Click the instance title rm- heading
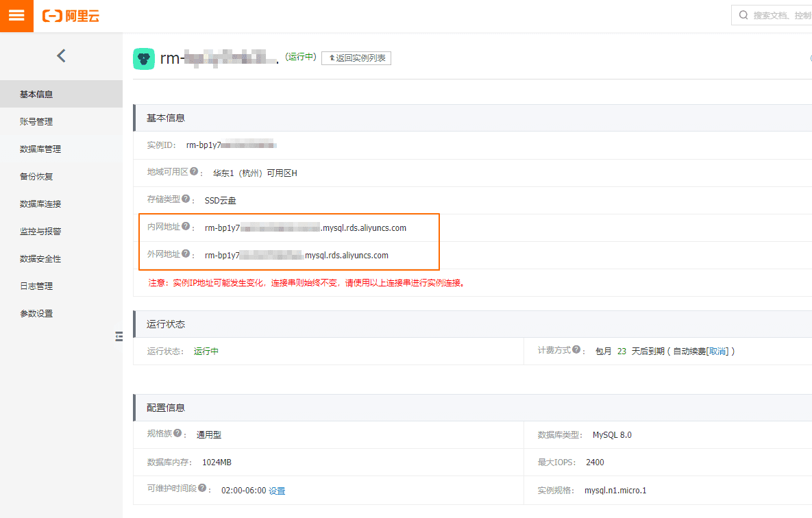This screenshot has width=812, height=518. pos(219,58)
